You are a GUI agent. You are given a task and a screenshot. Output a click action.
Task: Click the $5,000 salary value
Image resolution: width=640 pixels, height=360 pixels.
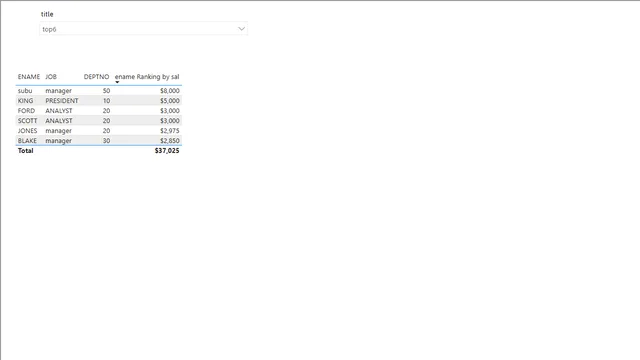169,100
